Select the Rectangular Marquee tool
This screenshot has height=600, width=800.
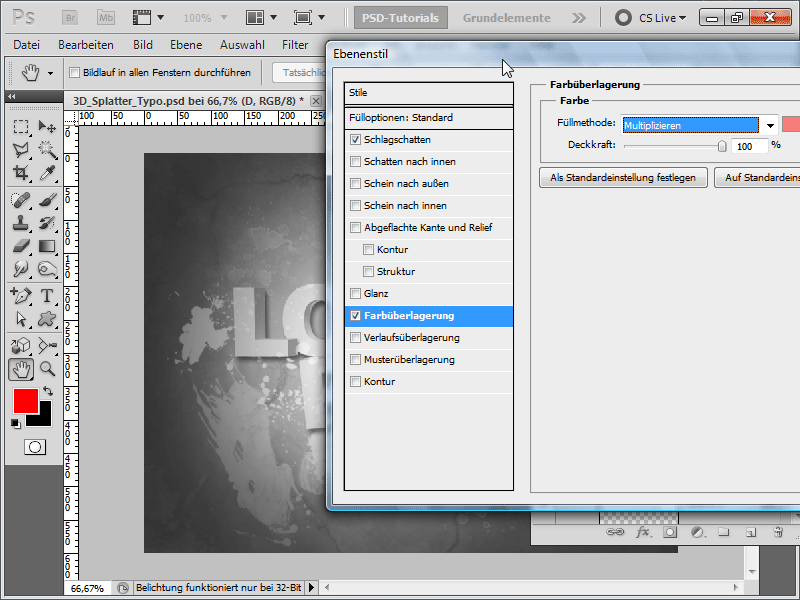pyautogui.click(x=20, y=126)
